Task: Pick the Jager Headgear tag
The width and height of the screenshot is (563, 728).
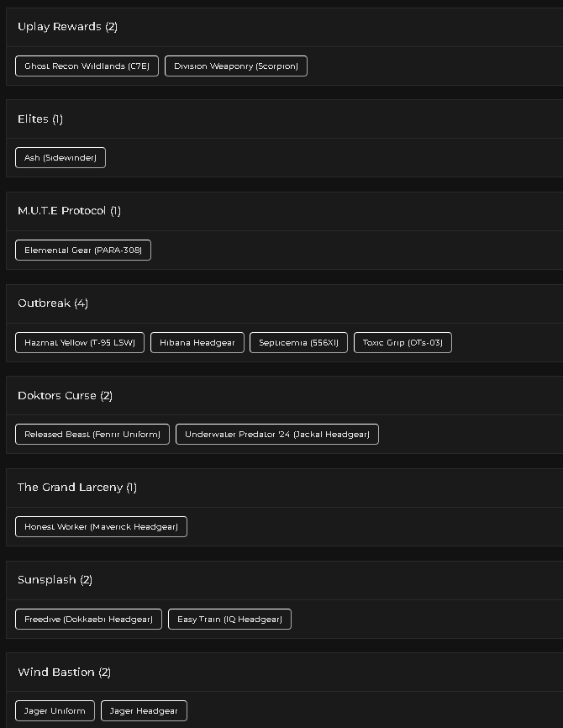Action: [144, 711]
